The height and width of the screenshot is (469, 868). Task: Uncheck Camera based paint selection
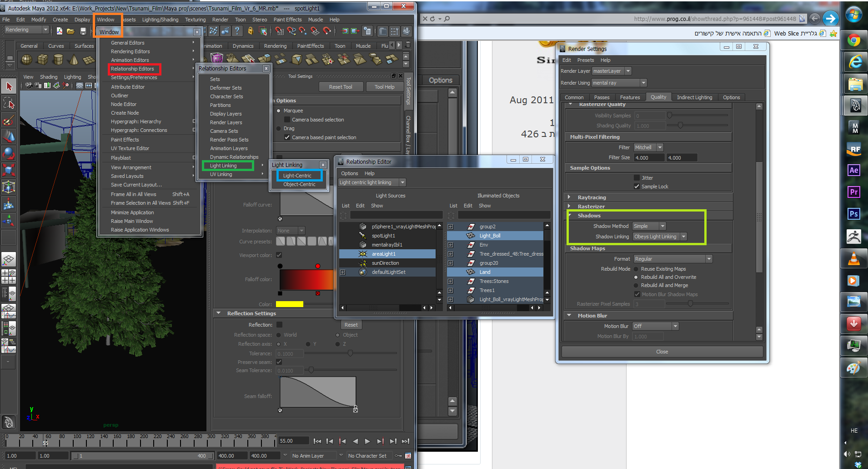pos(287,137)
